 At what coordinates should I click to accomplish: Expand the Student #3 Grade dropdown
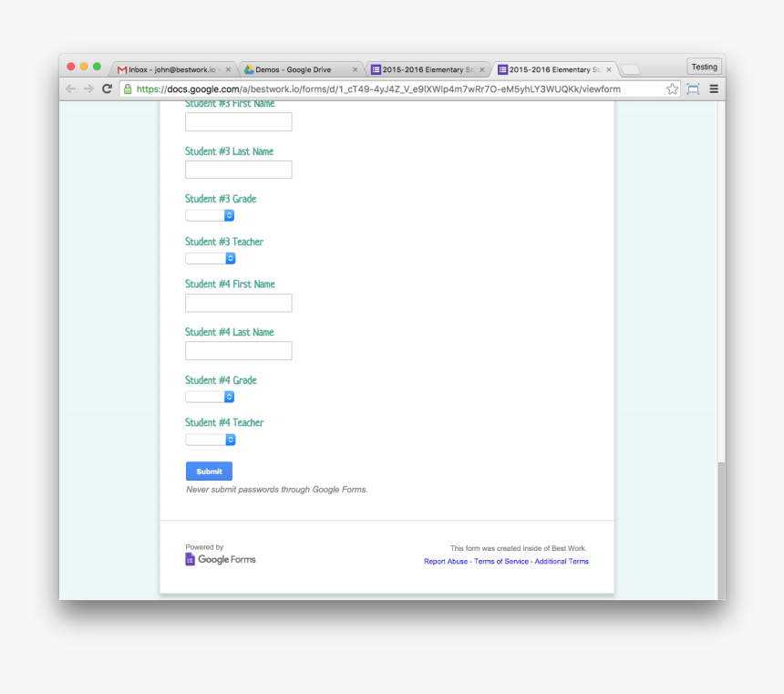(211, 215)
